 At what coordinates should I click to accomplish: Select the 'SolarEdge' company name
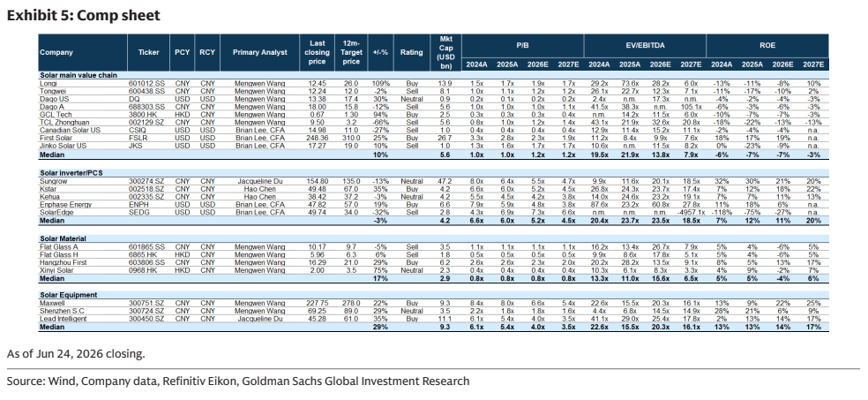click(x=56, y=212)
